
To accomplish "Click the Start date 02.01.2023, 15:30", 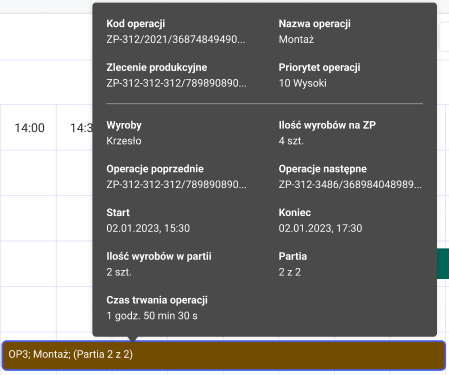I will (148, 228).
